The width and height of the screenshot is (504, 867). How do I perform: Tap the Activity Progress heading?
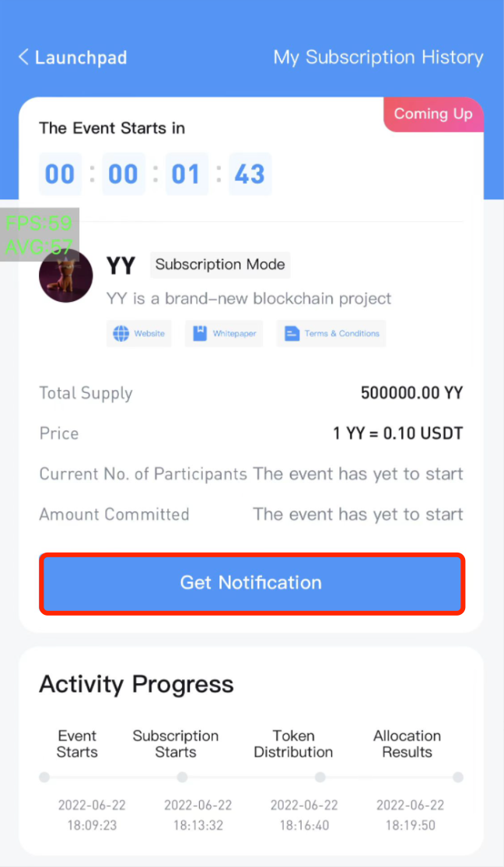137,685
